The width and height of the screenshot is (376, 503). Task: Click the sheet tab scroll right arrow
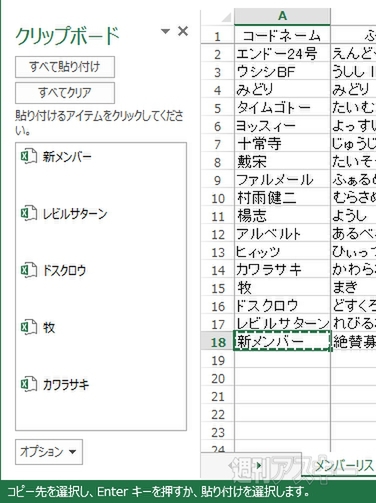(x=259, y=465)
